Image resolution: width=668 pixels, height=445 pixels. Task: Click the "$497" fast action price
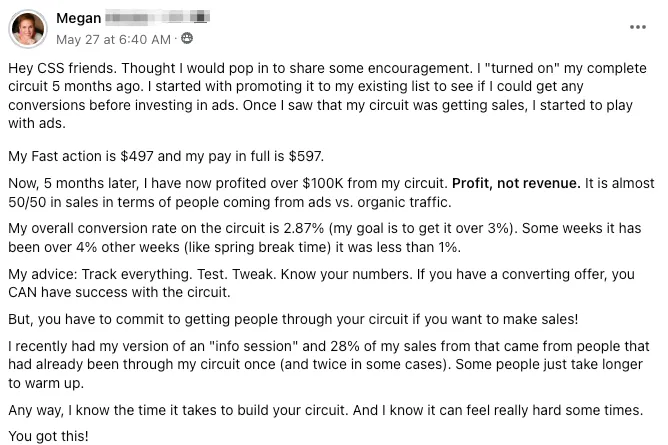(x=137, y=156)
